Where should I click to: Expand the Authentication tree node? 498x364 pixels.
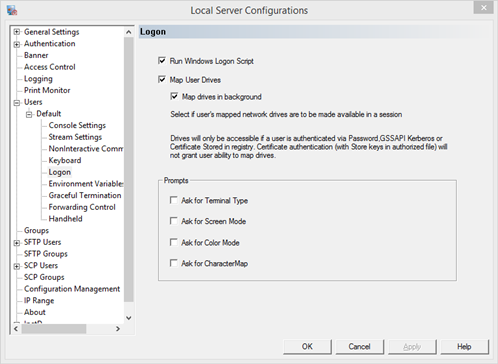pyautogui.click(x=17, y=44)
